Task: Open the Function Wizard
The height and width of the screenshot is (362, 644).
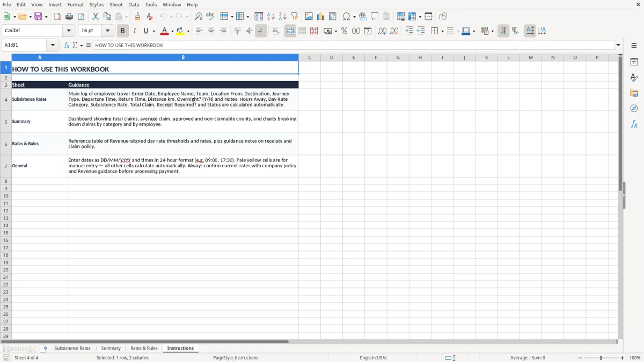Action: pyautogui.click(x=67, y=45)
